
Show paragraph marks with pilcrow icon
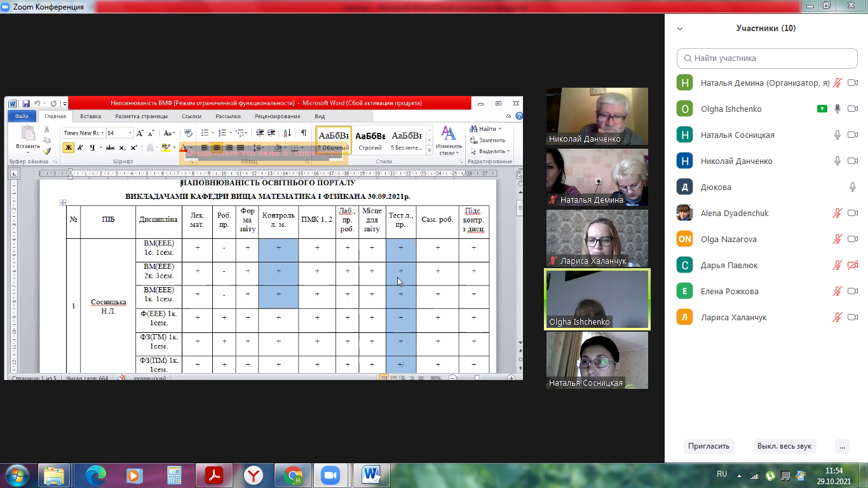303,133
